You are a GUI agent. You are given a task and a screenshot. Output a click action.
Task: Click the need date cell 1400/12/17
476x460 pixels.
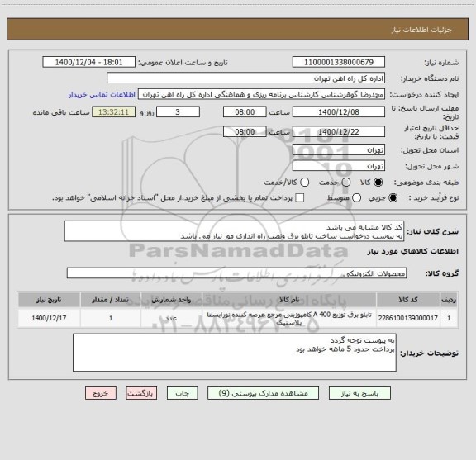click(x=49, y=318)
